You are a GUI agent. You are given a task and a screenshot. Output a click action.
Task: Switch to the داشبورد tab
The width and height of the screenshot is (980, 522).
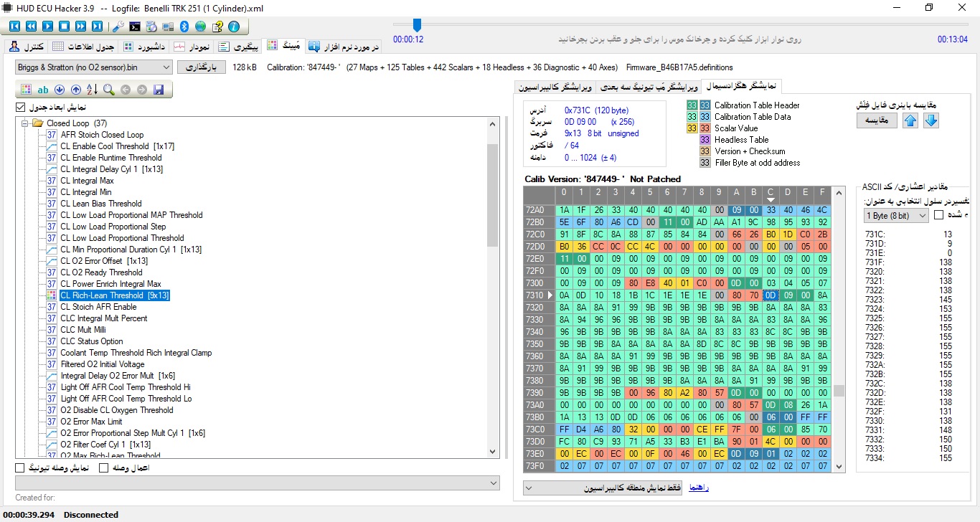(145, 47)
